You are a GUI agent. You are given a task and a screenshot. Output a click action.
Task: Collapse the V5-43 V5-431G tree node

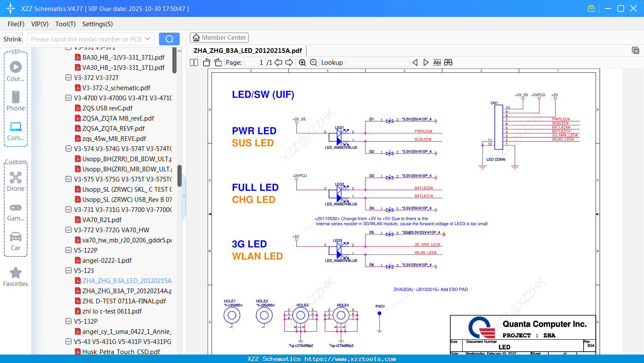tap(69, 341)
